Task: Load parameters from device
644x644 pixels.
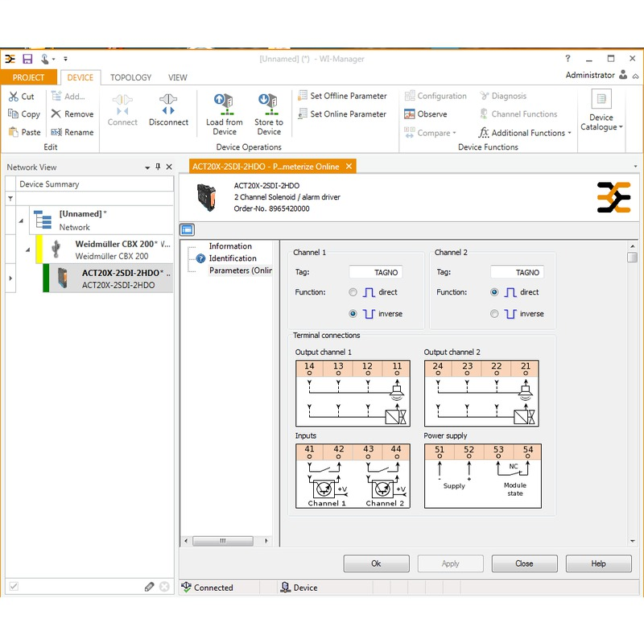Action: [225, 114]
